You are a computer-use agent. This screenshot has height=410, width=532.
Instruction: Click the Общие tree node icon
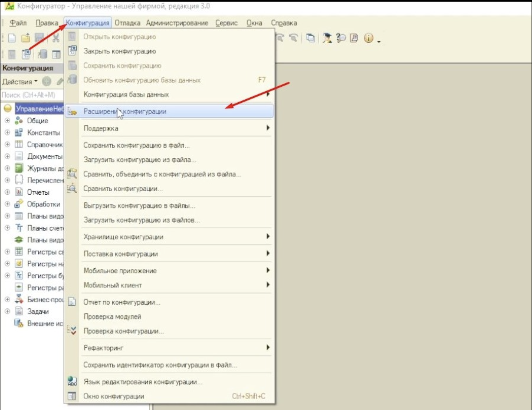tap(19, 121)
